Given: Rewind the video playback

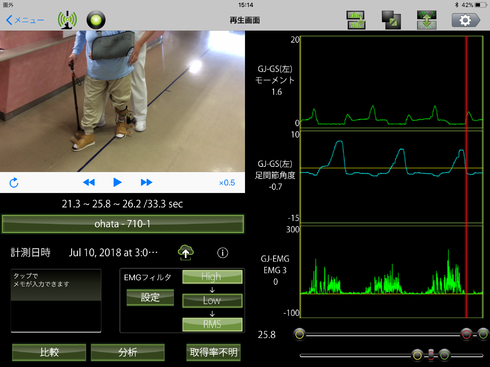Looking at the screenshot, I should 89,182.
